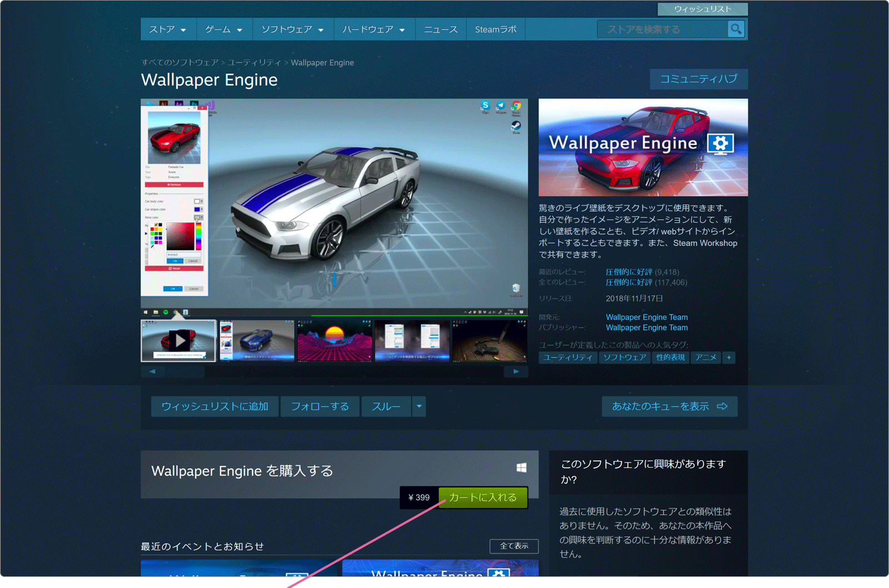Click the arrow icon on あなたのキューを表示

click(722, 406)
